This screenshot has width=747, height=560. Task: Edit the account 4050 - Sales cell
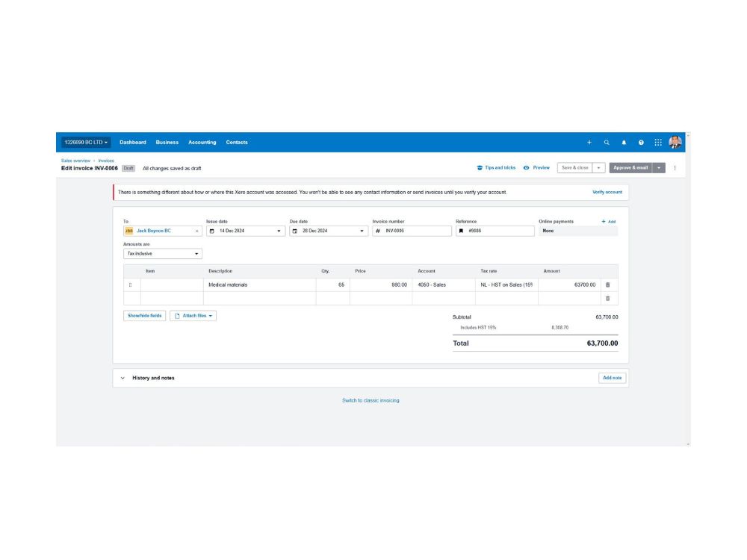pyautogui.click(x=444, y=284)
